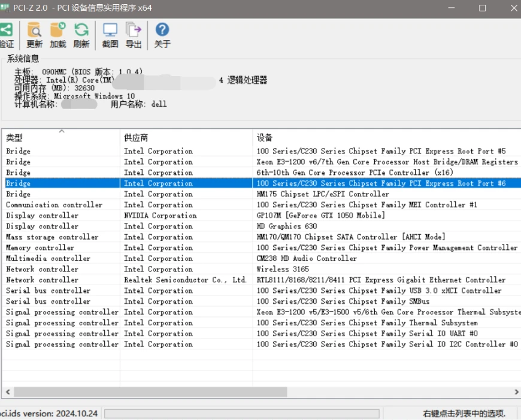
Task: Click the horizontal scrollbar right arrow
Action: 516,392
